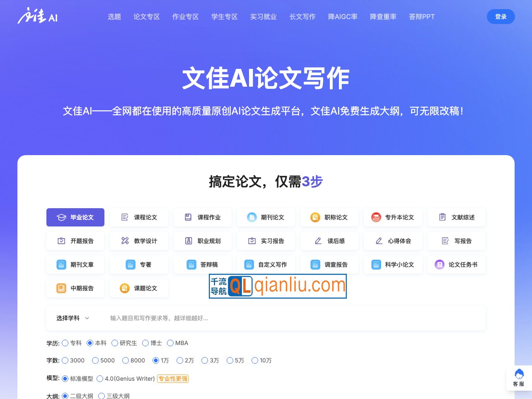Open the 论文专区 navigation menu
Viewport: 532px width, 399px height.
coord(146,17)
